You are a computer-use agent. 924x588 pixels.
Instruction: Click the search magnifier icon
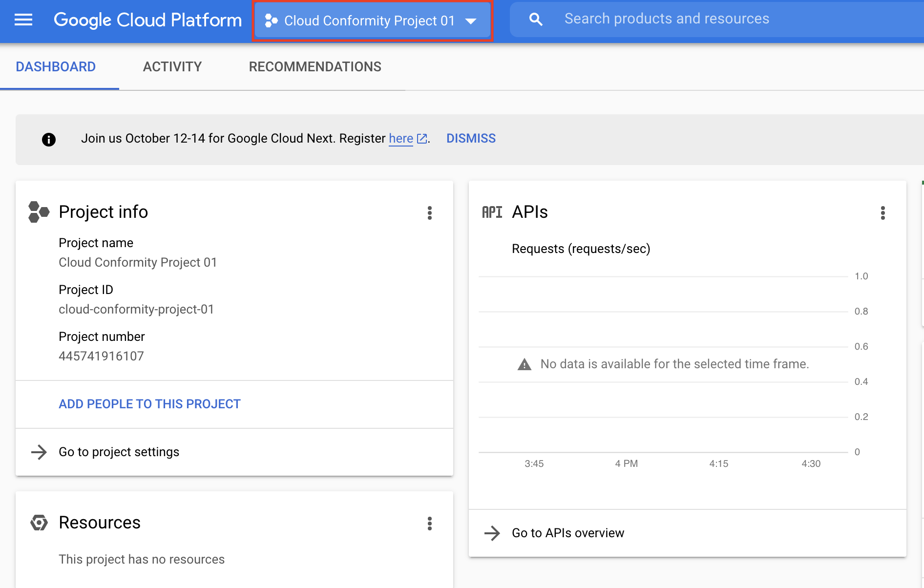pos(536,20)
